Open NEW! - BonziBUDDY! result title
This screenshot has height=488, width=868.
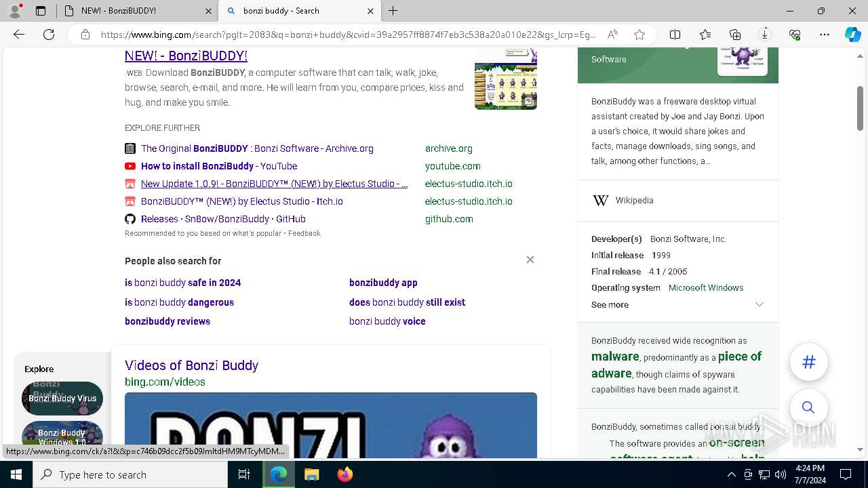pos(186,56)
